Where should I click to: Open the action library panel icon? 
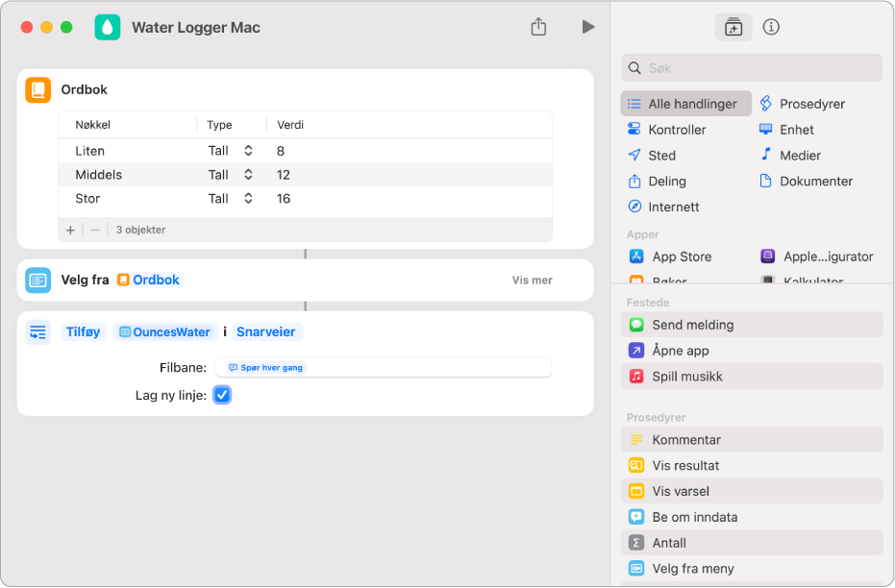(x=733, y=27)
